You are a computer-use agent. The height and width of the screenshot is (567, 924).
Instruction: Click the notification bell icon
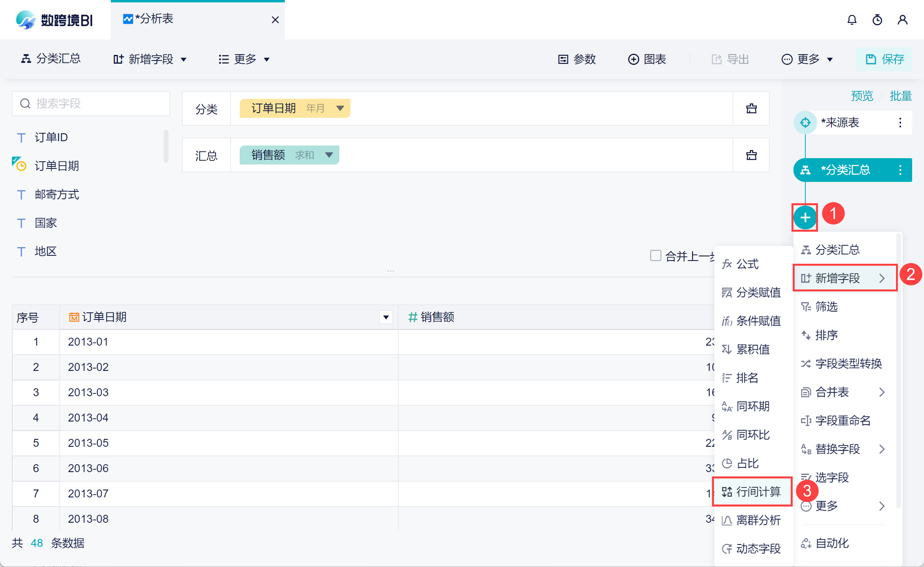pos(852,20)
